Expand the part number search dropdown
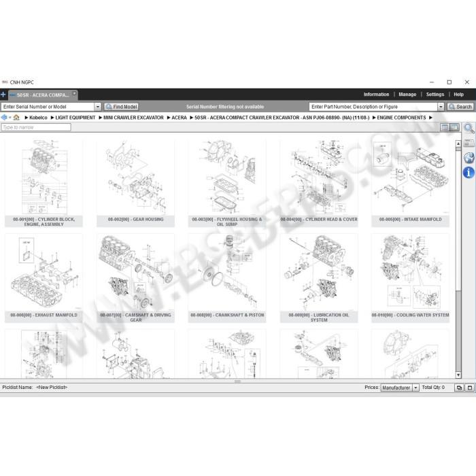476x476 pixels. (x=441, y=107)
